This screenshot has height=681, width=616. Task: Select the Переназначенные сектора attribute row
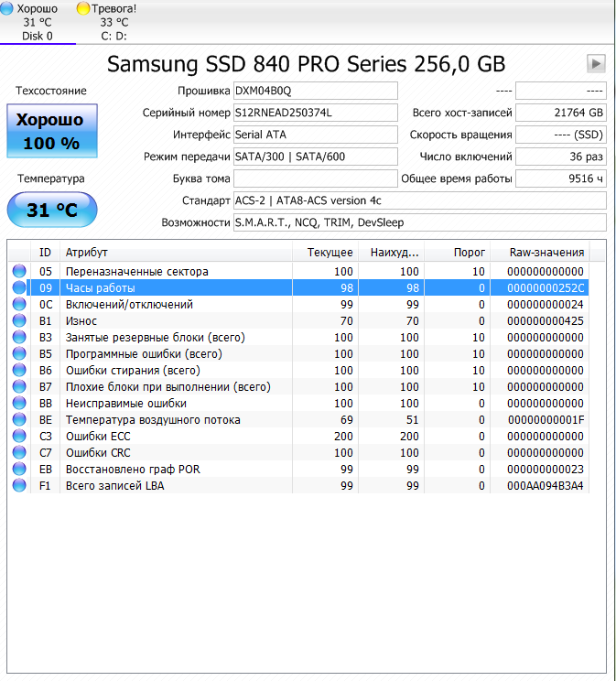tap(299, 272)
